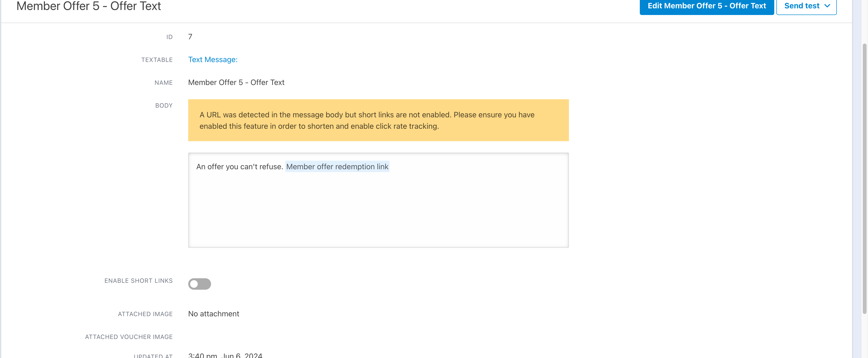
Task: Click the yellow short links warning banner
Action: (378, 120)
